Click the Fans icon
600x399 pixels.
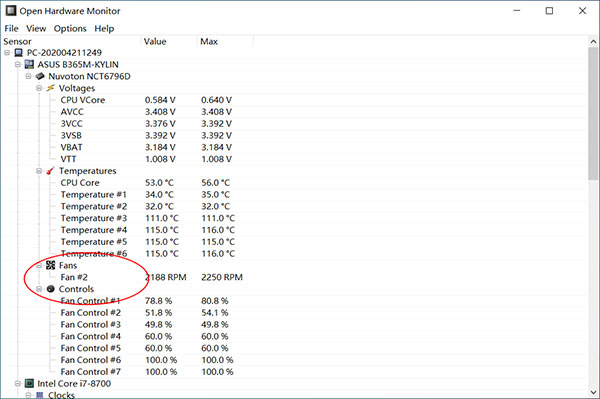coord(51,265)
